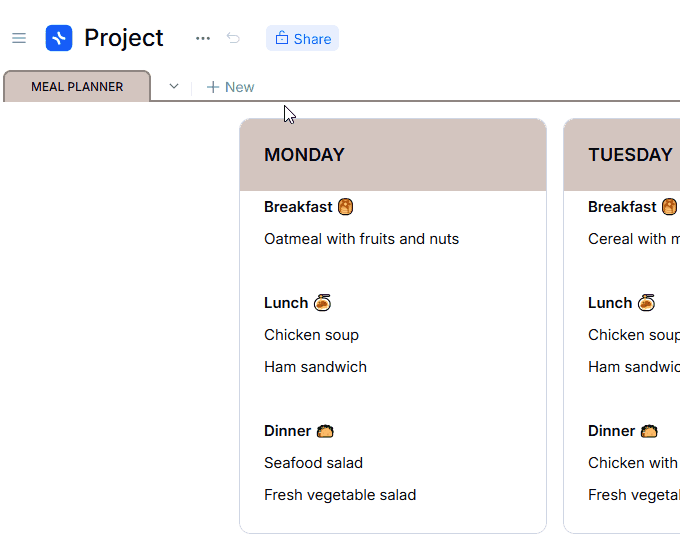Click the Monday lunch emoji icon
This screenshot has height=550, width=680.
click(322, 303)
